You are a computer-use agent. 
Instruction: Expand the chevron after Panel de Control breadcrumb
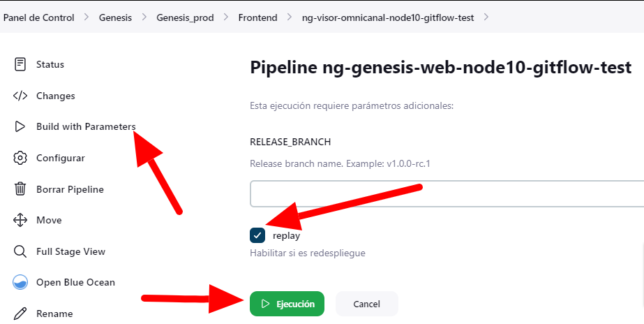[x=87, y=17]
